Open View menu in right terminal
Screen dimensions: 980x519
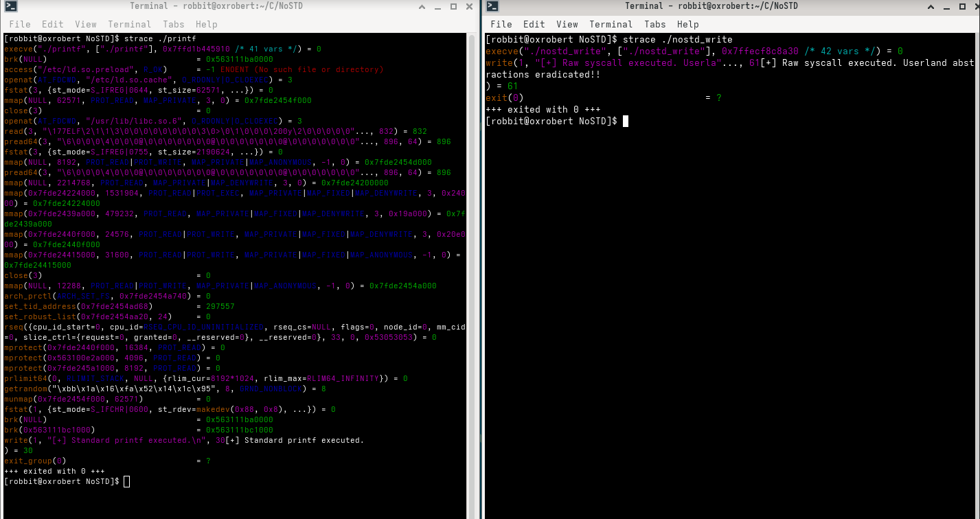[567, 24]
